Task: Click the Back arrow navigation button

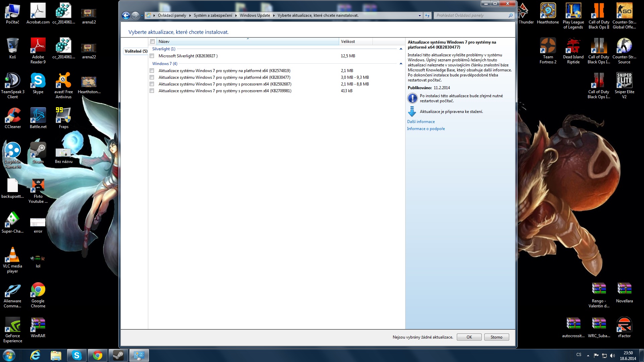Action: [x=126, y=15]
